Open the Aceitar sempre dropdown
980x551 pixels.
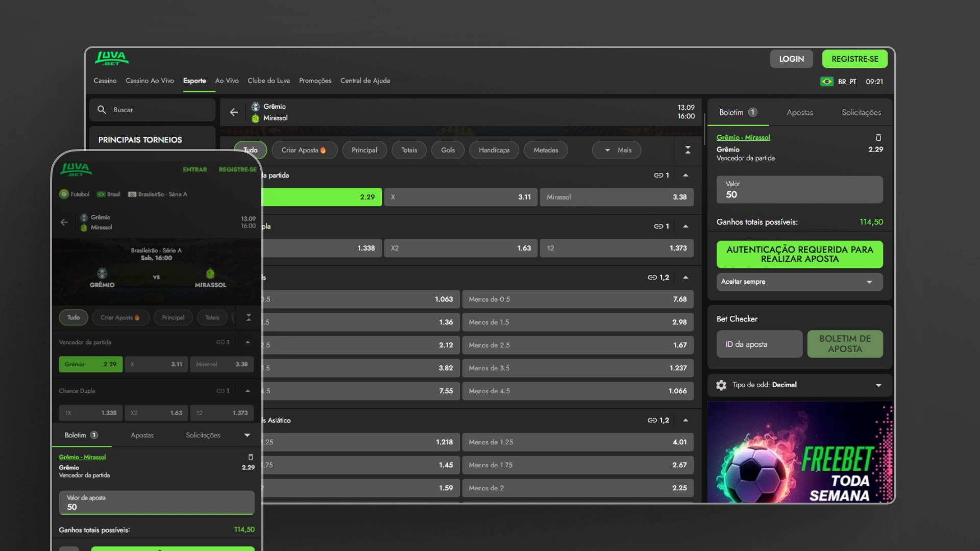[799, 282]
